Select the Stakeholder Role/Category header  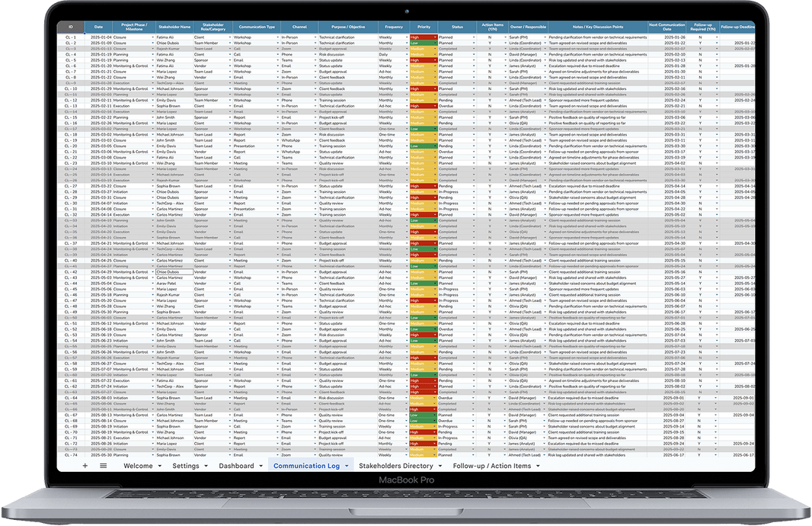point(213,27)
